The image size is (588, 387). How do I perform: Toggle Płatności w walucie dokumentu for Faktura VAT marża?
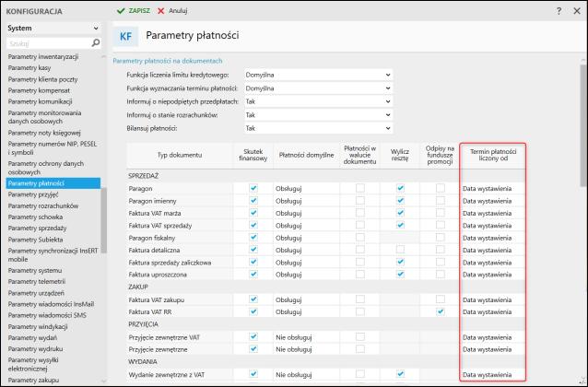[360, 213]
